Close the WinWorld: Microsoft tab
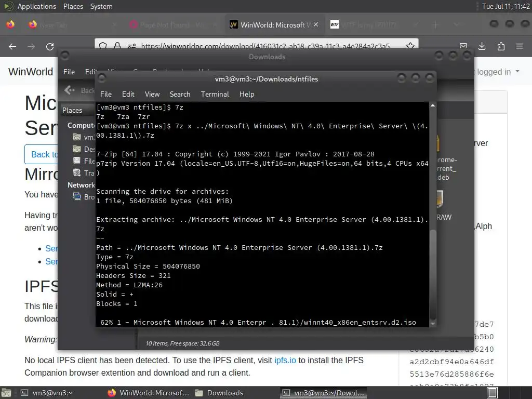The height and width of the screenshot is (399, 532). (x=316, y=24)
